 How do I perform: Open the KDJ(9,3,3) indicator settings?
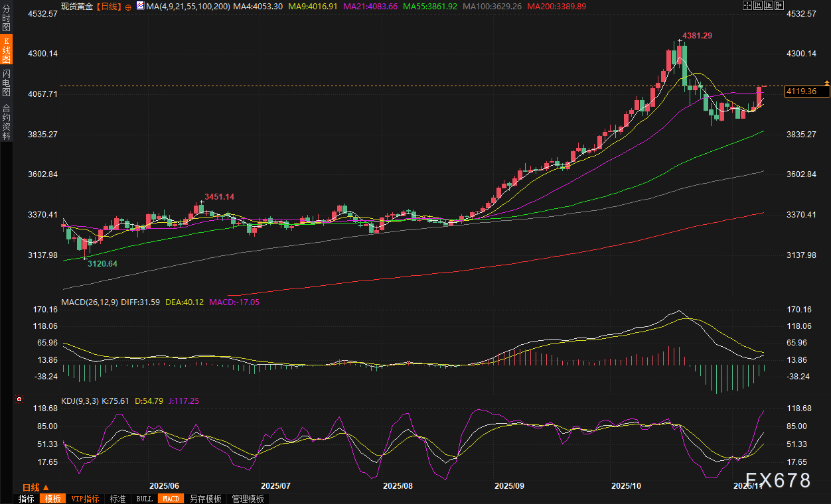(80, 401)
